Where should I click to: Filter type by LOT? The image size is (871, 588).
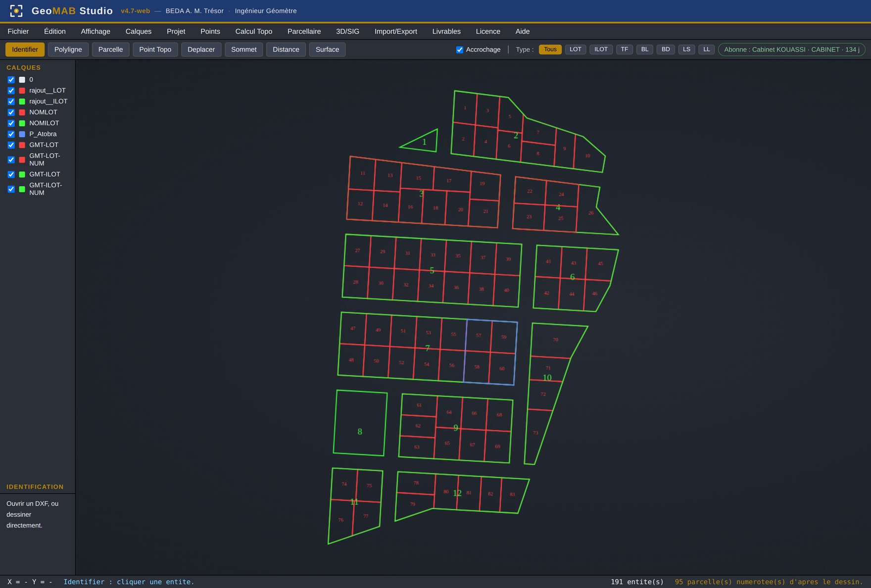[x=576, y=49]
